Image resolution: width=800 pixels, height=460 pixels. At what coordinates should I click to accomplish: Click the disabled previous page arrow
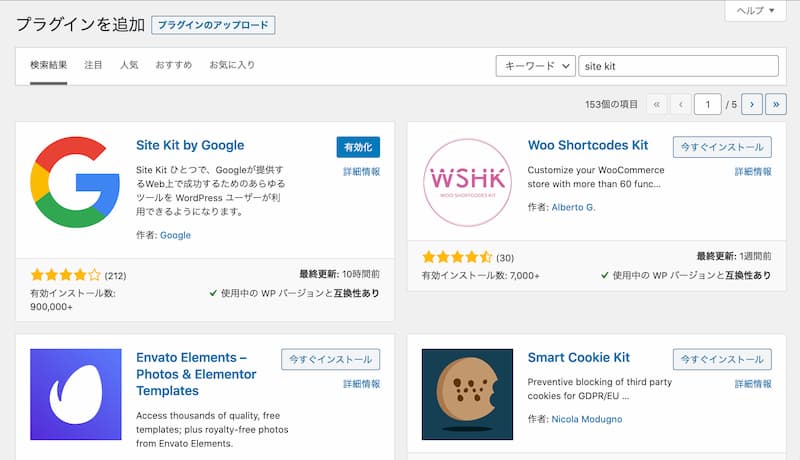click(x=681, y=105)
